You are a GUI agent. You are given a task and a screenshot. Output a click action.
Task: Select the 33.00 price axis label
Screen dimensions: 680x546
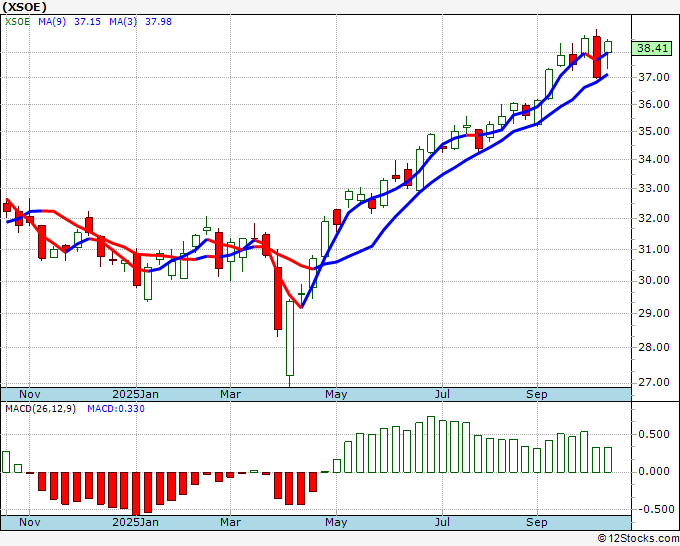(x=654, y=188)
